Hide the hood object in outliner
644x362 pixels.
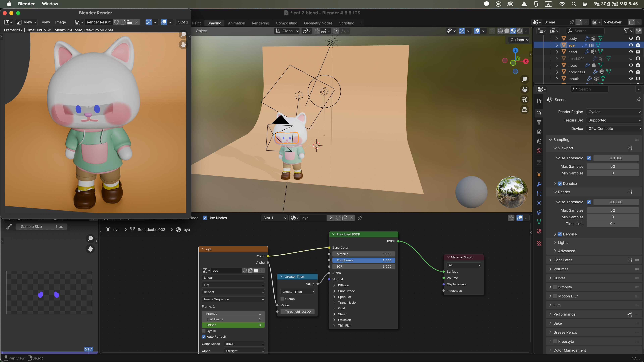click(631, 65)
